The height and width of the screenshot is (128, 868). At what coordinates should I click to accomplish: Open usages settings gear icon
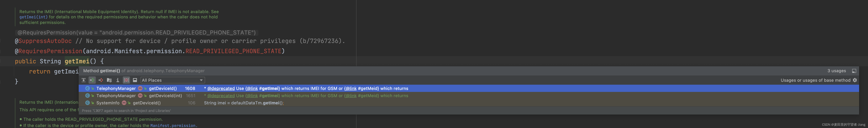(855, 80)
